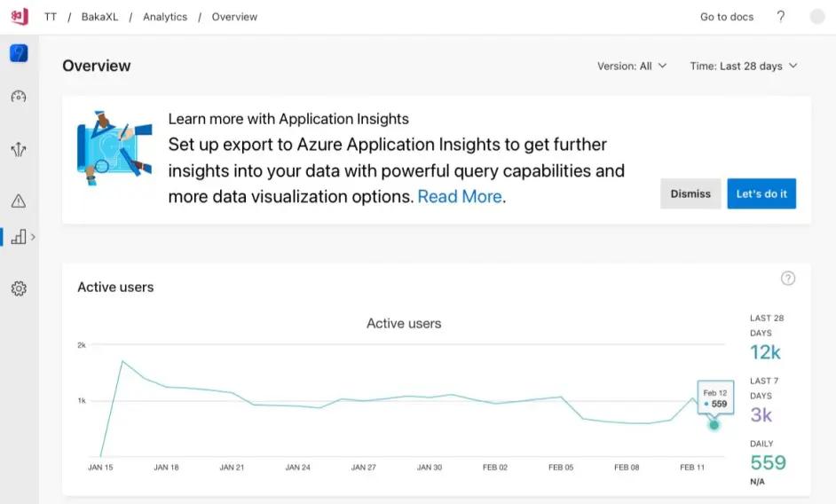Expand the Analytics submenu chevron in sidebar

34,237
